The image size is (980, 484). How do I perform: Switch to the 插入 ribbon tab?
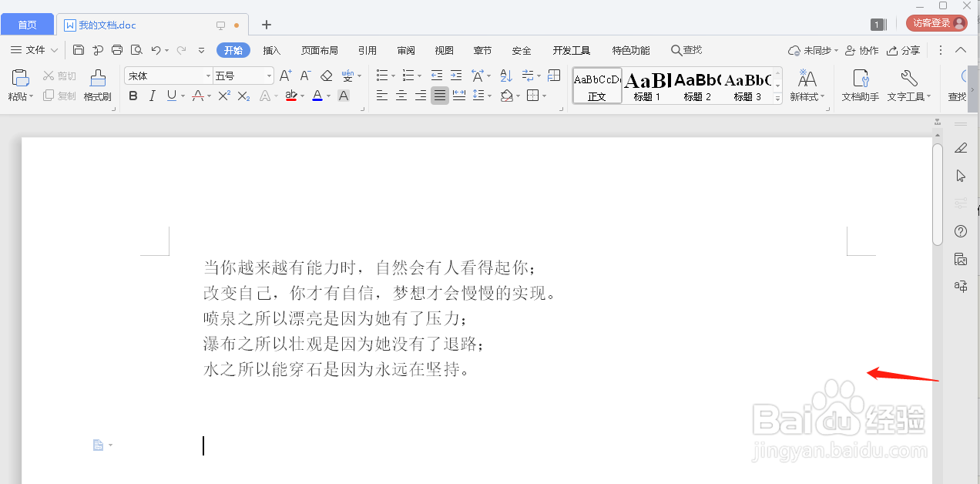(271, 50)
